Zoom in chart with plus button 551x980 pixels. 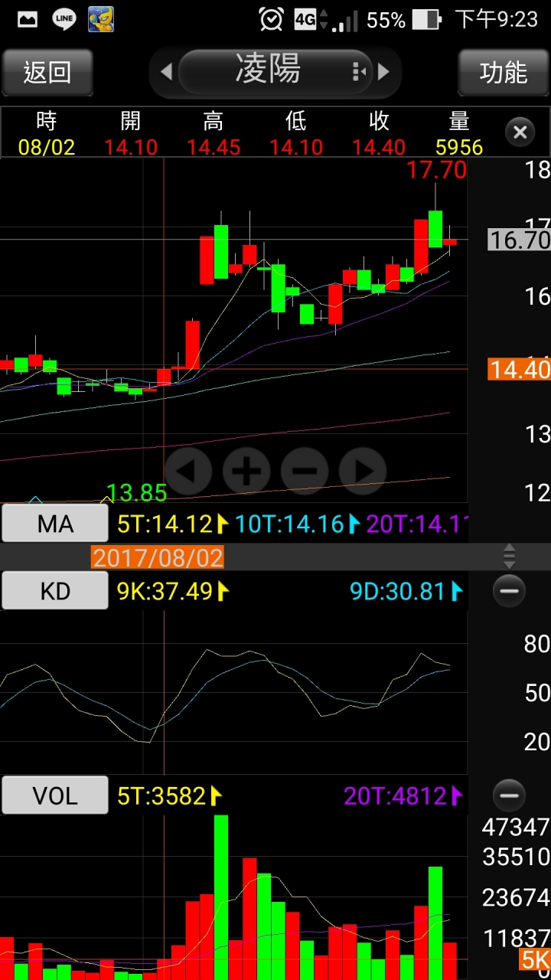[246, 471]
